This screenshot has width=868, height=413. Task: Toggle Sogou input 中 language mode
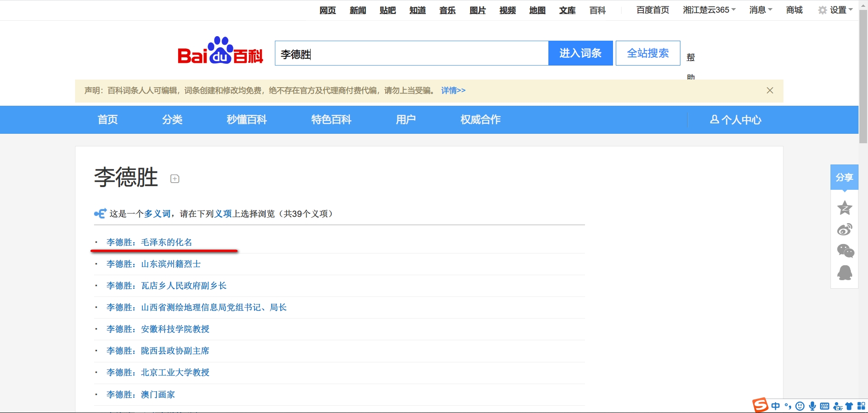click(776, 406)
